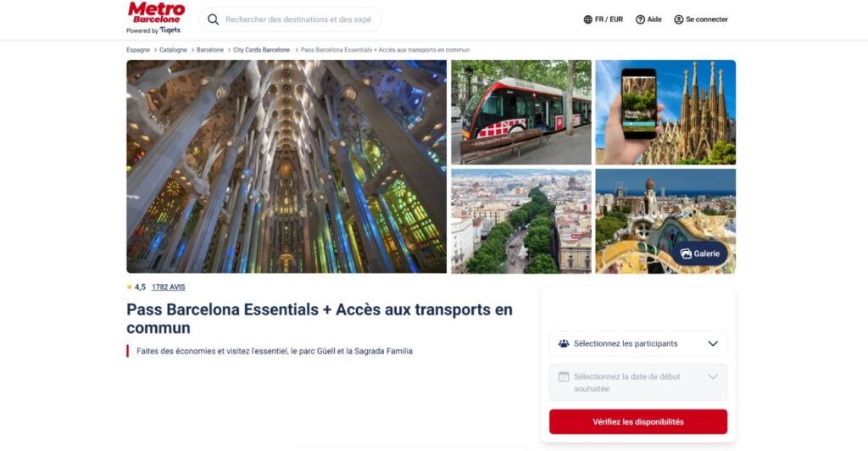This screenshot has height=451, width=868.
Task: Click Vérifiez les disponibilités button
Action: (x=638, y=421)
